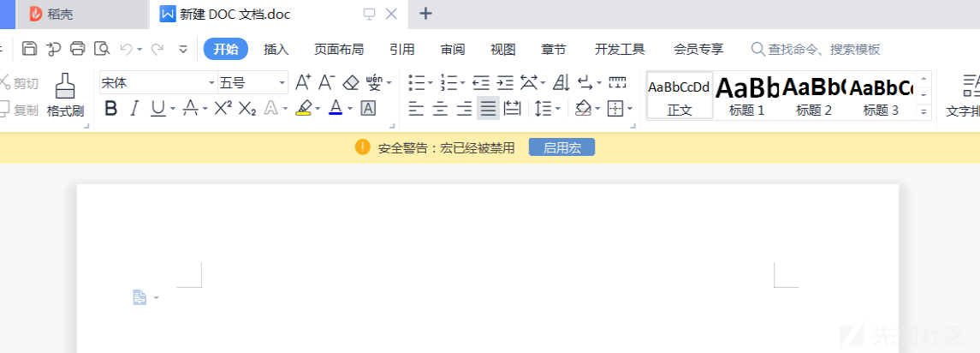Open the 页面布局 (Page Layout) tab
This screenshot has height=353, width=980.
pos(338,49)
